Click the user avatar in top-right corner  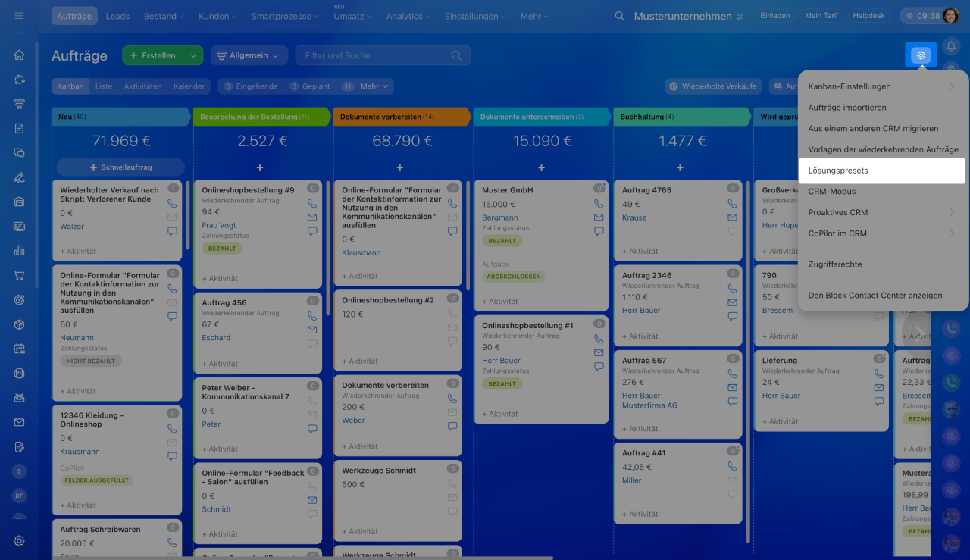950,16
